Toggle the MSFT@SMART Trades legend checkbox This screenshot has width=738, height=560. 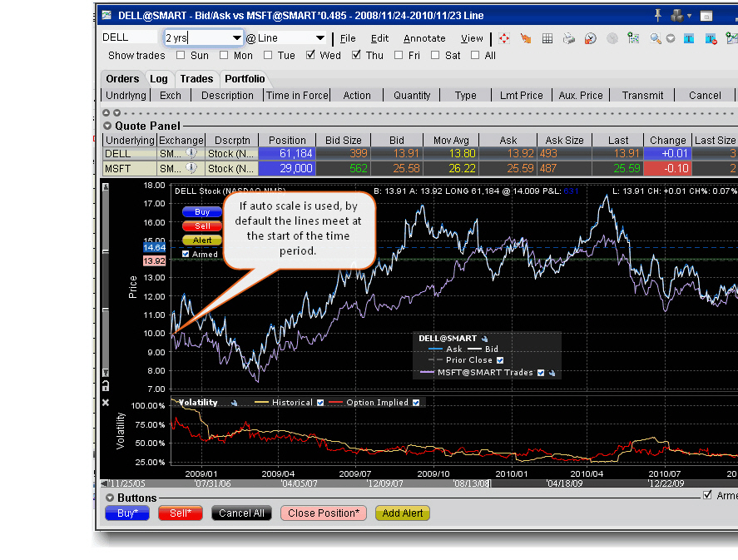click(541, 373)
